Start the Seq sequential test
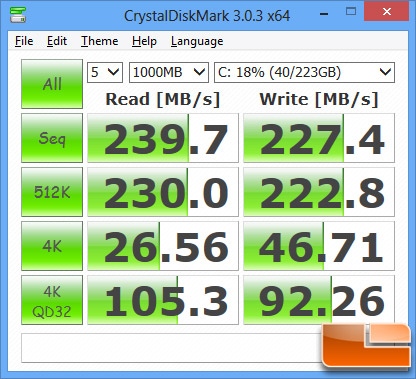The width and height of the screenshot is (416, 379). pos(52,138)
